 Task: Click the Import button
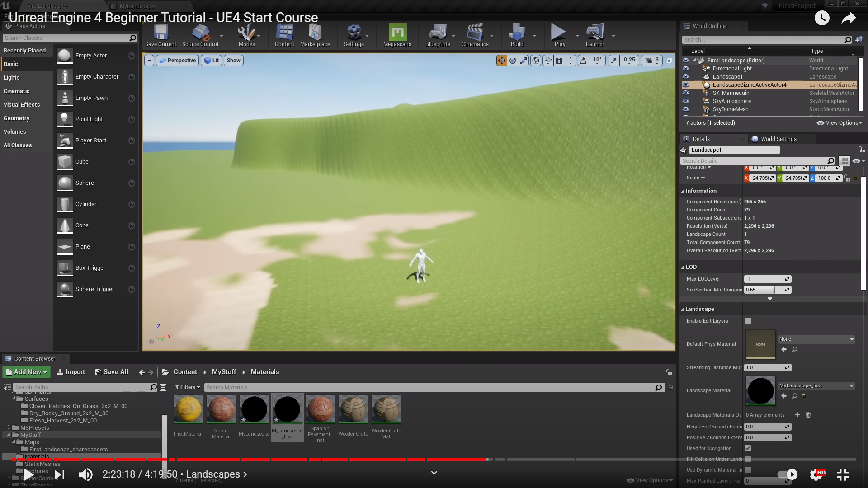(71, 372)
